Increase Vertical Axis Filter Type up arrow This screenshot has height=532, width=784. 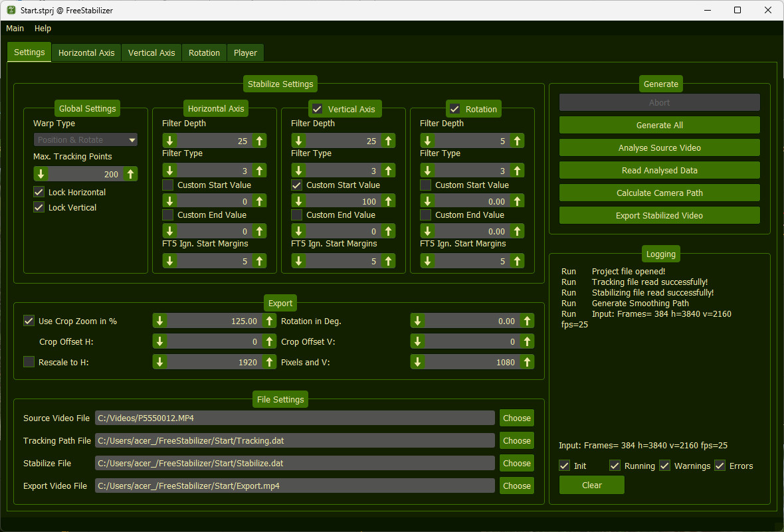pos(389,171)
